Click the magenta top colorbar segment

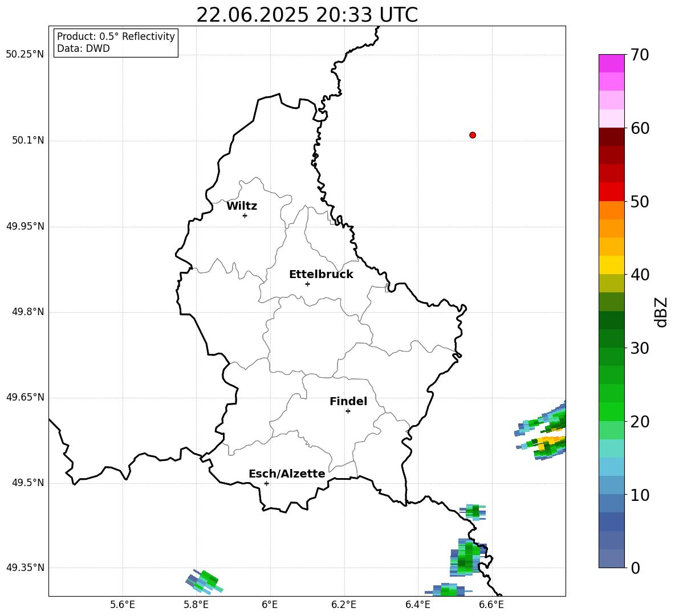pyautogui.click(x=611, y=64)
